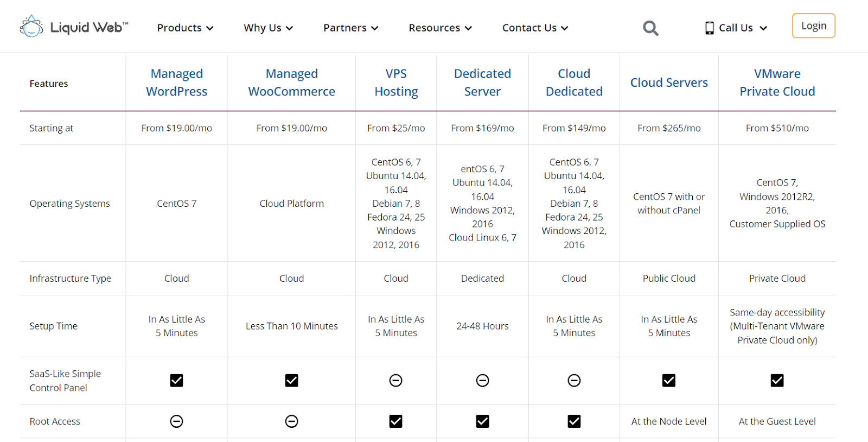This screenshot has width=868, height=442.
Task: Select the 'Dedicated' infrastructure cell
Action: (x=482, y=279)
